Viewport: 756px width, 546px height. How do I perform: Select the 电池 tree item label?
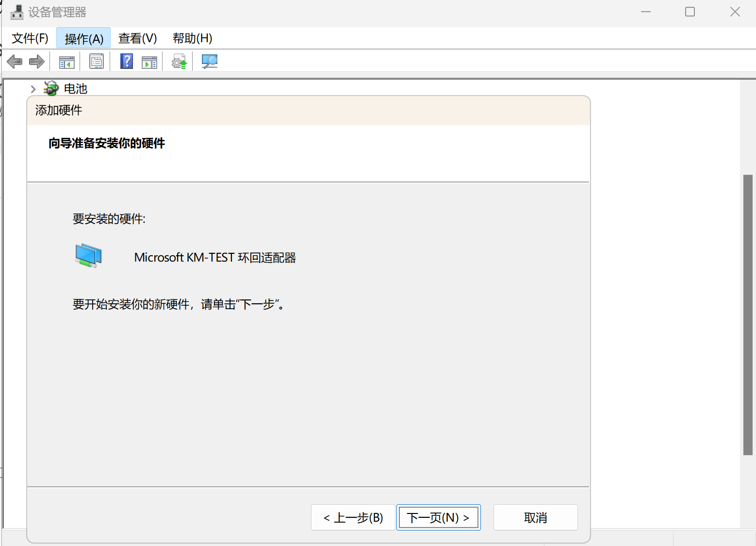point(76,89)
